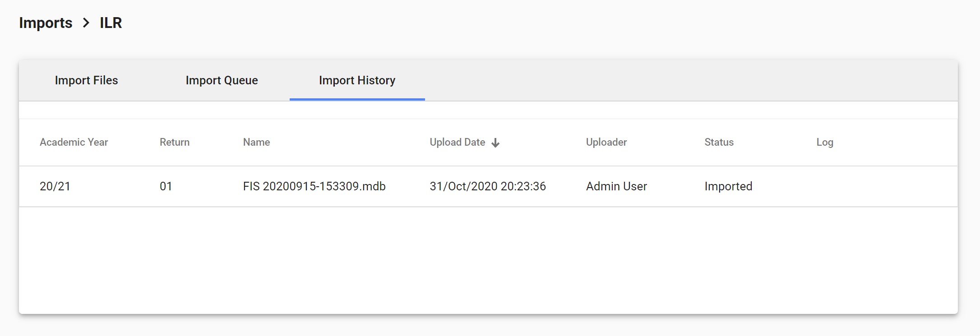Select the Import History tab
The height and width of the screenshot is (336, 980).
click(357, 80)
